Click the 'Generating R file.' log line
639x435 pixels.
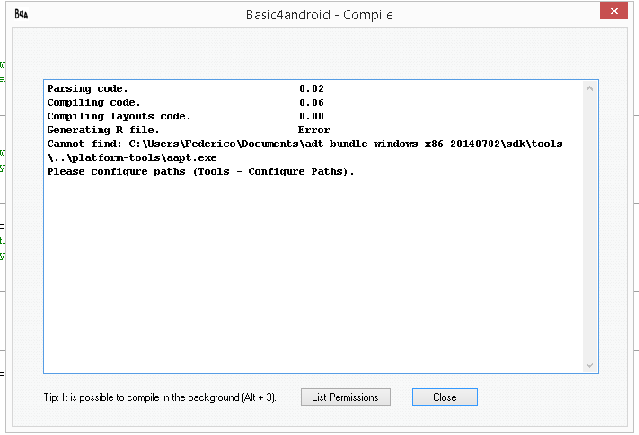point(103,130)
